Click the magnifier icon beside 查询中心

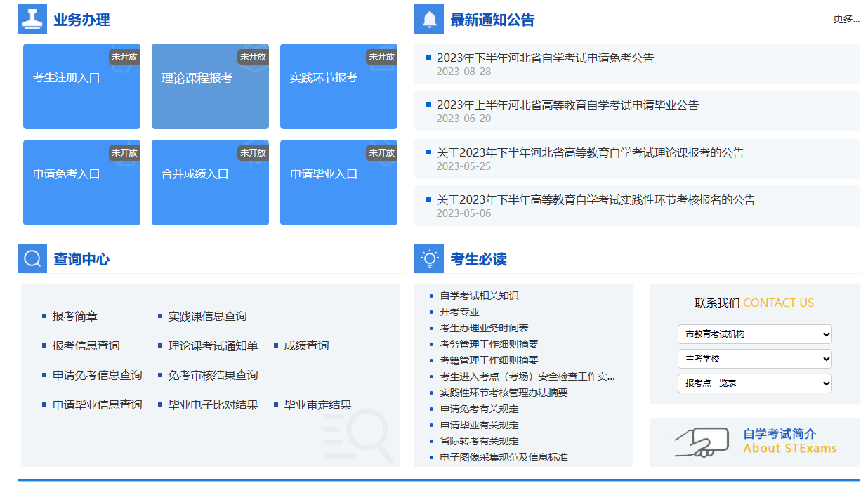coord(32,258)
